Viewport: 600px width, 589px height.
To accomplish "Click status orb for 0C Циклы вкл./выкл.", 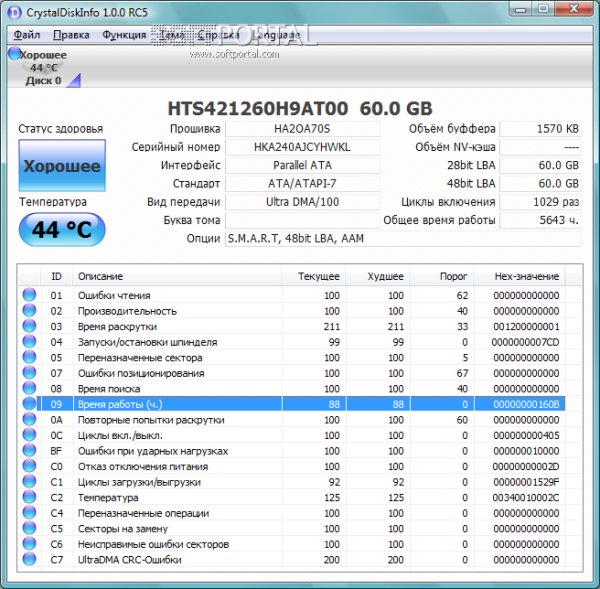I will tap(29, 435).
